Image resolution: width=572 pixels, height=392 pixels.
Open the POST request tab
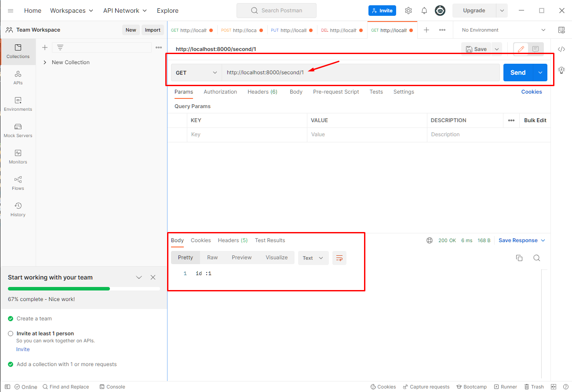click(x=242, y=30)
